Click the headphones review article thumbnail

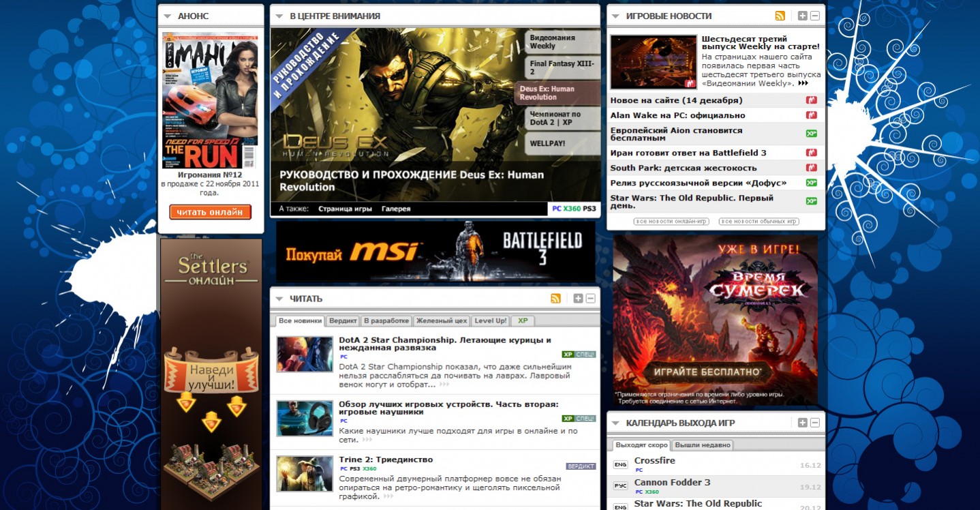pos(304,418)
